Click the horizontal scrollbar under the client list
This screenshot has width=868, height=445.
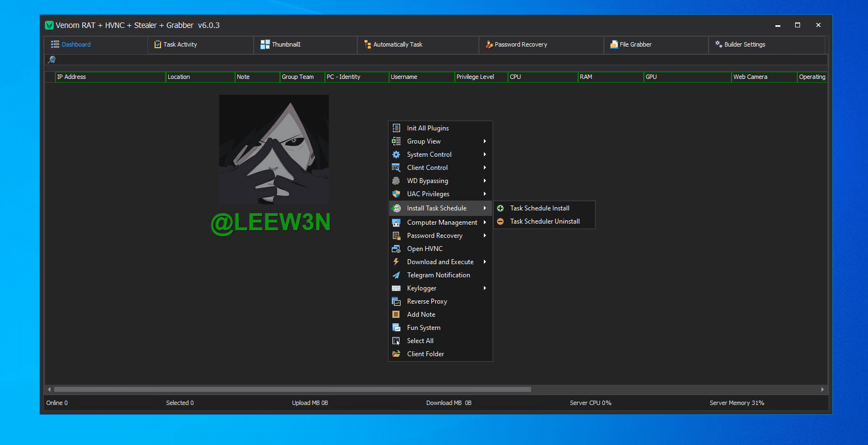tap(292, 389)
